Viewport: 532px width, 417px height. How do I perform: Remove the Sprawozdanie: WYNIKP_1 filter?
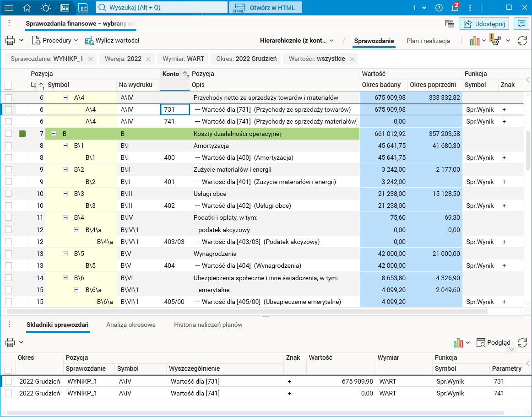[91, 59]
